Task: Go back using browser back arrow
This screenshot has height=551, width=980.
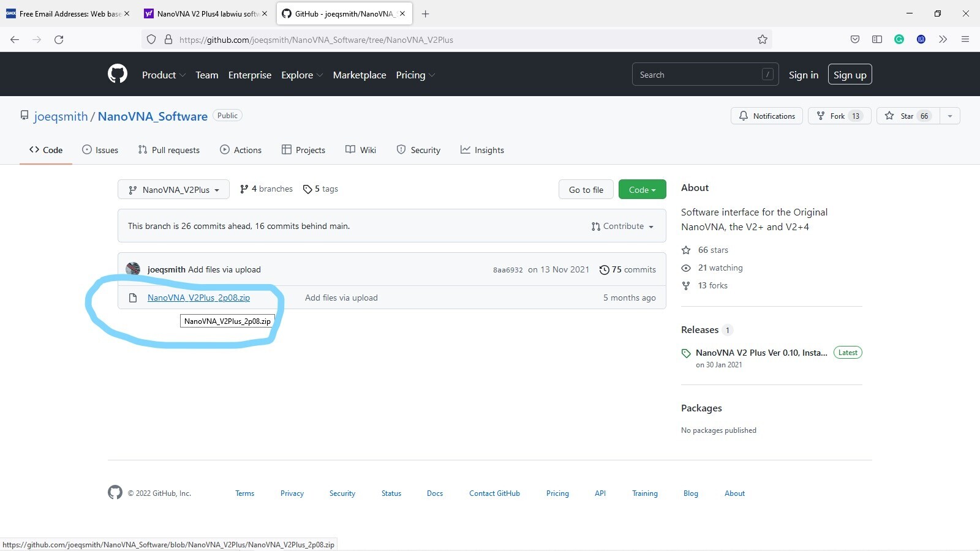Action: [15, 39]
